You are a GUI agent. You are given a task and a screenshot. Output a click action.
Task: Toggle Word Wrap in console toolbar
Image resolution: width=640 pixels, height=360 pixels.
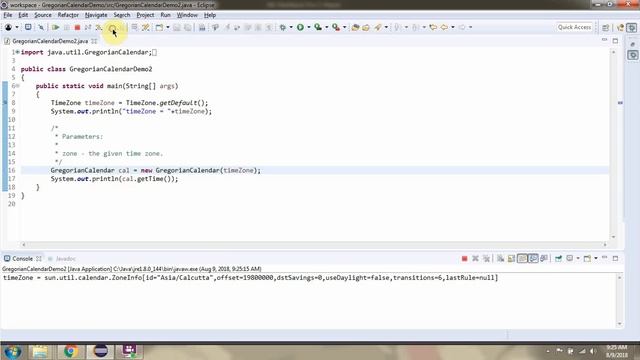click(x=522, y=258)
